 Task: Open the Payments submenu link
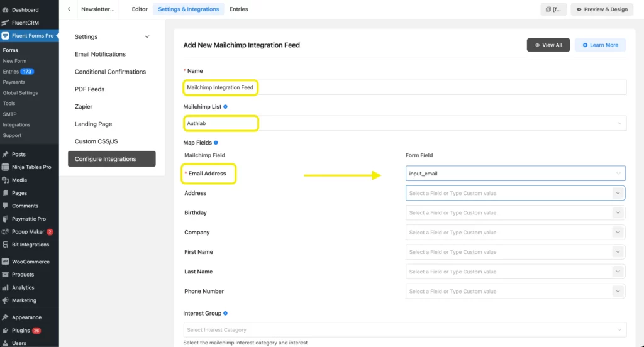14,82
